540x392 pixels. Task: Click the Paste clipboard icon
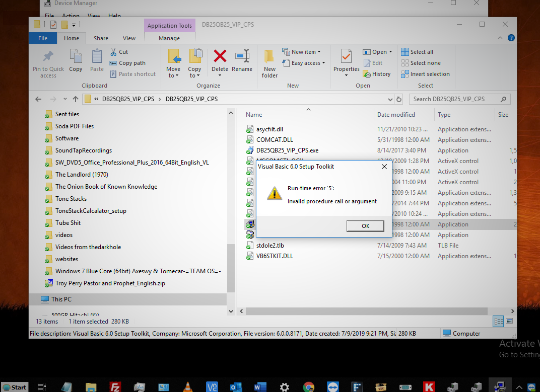click(97, 56)
